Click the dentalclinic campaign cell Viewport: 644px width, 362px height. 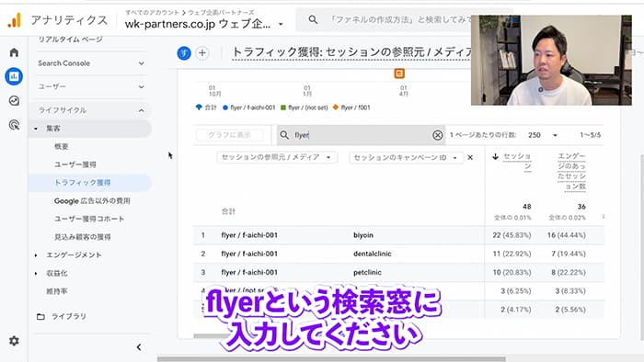point(372,254)
